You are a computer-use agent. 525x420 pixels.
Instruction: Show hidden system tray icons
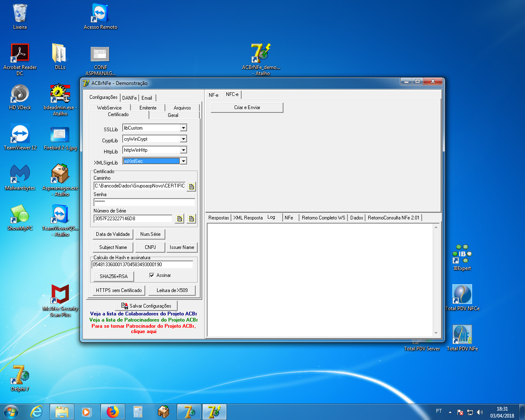450,412
